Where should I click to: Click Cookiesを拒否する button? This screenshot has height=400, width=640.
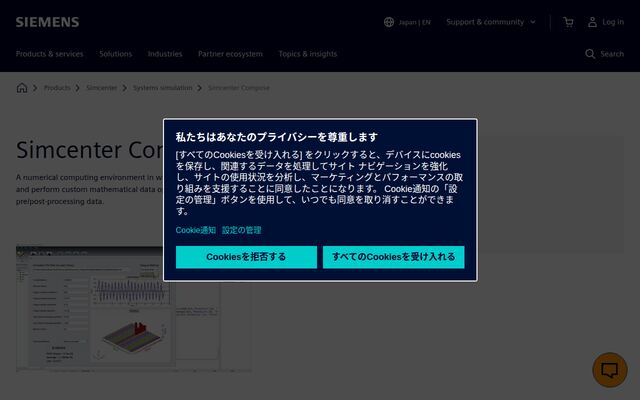pyautogui.click(x=246, y=257)
